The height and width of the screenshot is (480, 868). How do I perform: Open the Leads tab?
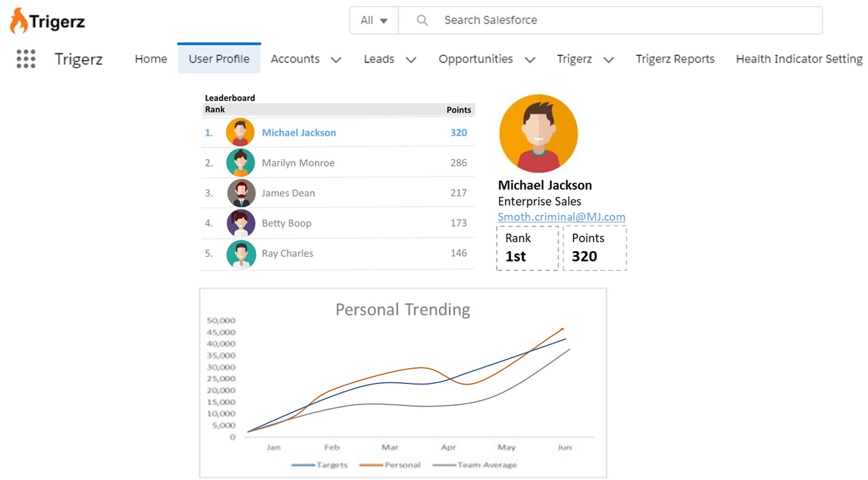click(379, 59)
